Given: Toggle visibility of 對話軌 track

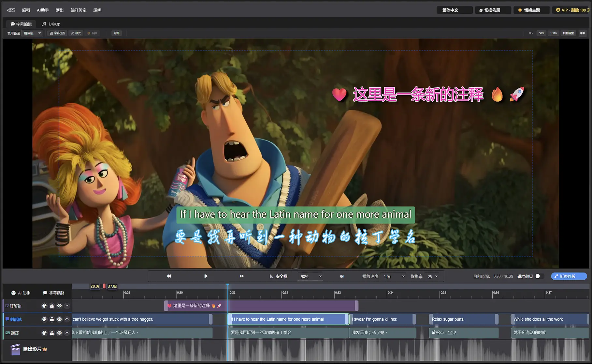Looking at the screenshot, I should pos(59,319).
